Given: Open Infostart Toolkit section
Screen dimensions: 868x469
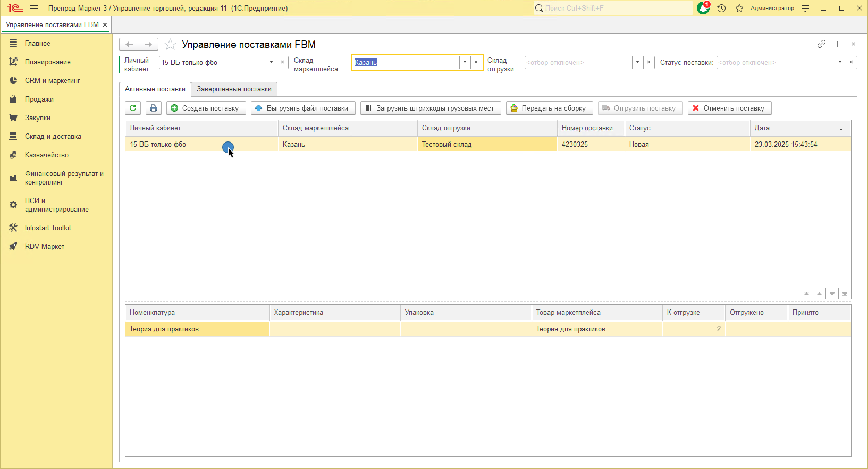Looking at the screenshot, I should [56, 228].
